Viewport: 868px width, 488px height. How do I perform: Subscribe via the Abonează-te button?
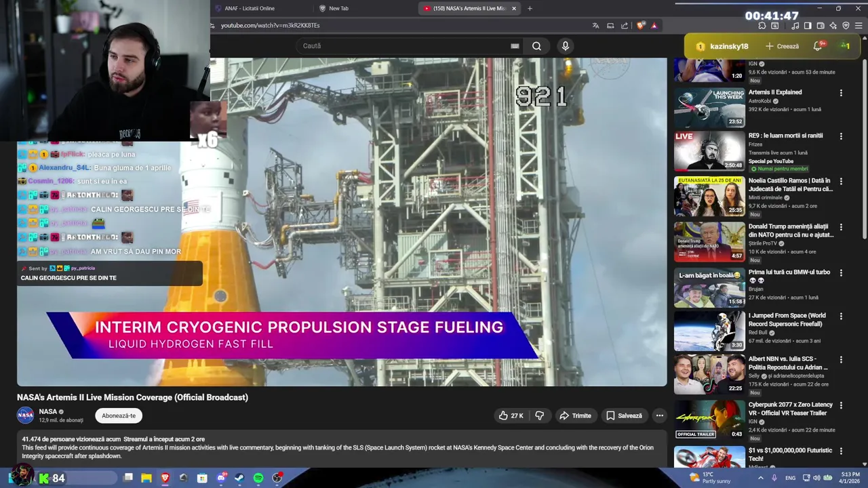point(119,415)
